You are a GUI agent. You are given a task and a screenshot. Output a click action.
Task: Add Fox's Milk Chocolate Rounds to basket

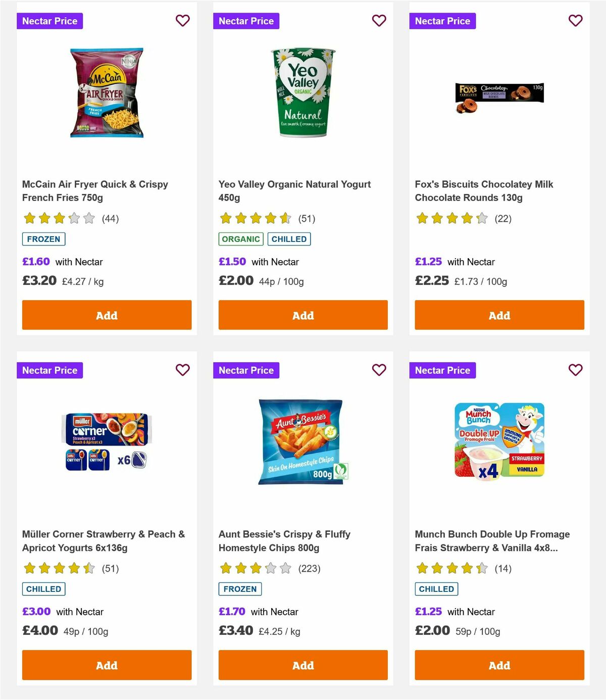(x=499, y=315)
